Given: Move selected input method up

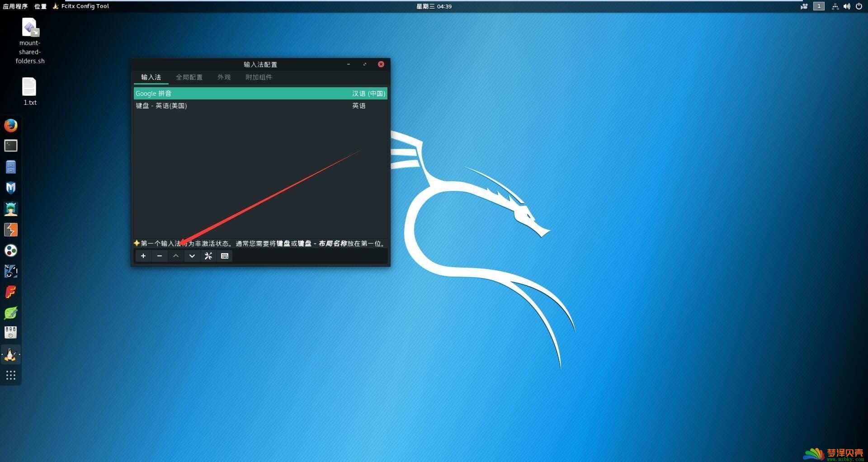Looking at the screenshot, I should point(176,256).
